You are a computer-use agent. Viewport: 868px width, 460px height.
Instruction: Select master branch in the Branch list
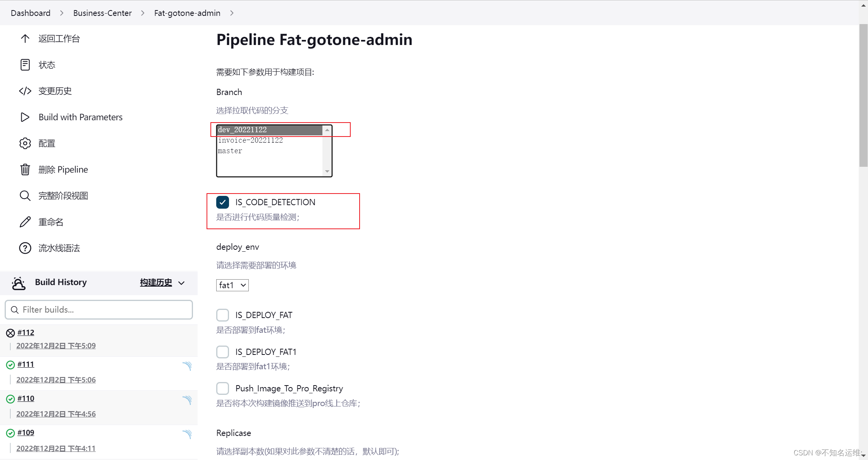coord(230,151)
